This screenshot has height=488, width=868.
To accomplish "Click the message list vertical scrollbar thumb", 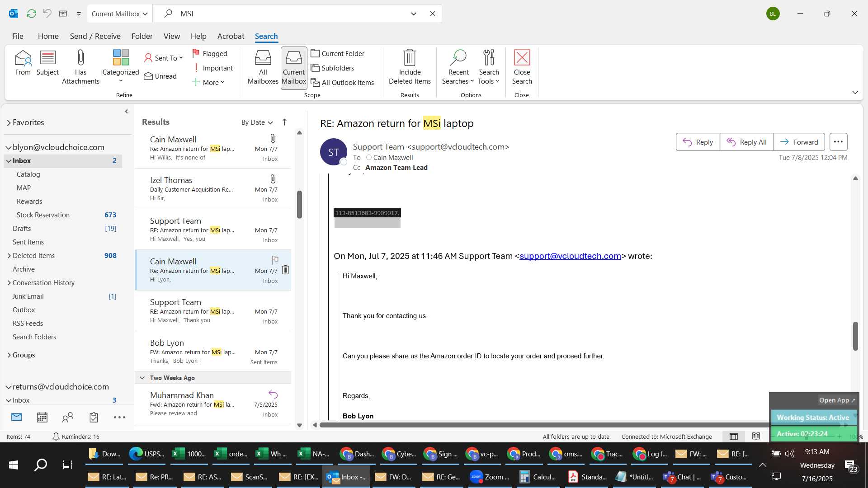I will (x=299, y=204).
